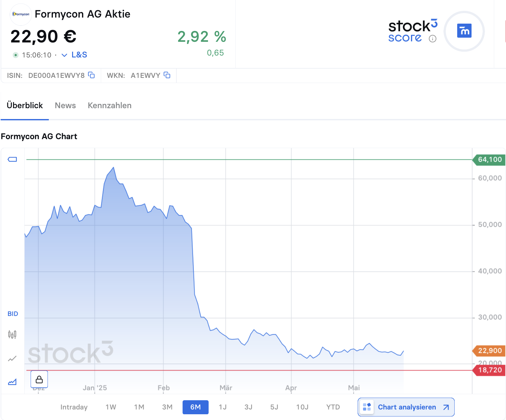Click the 15:06:10 timestamp
Viewport: 506px width, 420px height.
click(37, 55)
